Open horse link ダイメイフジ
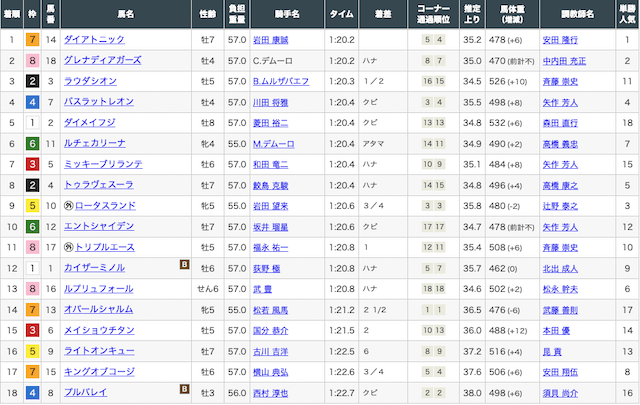 pyautogui.click(x=90, y=122)
